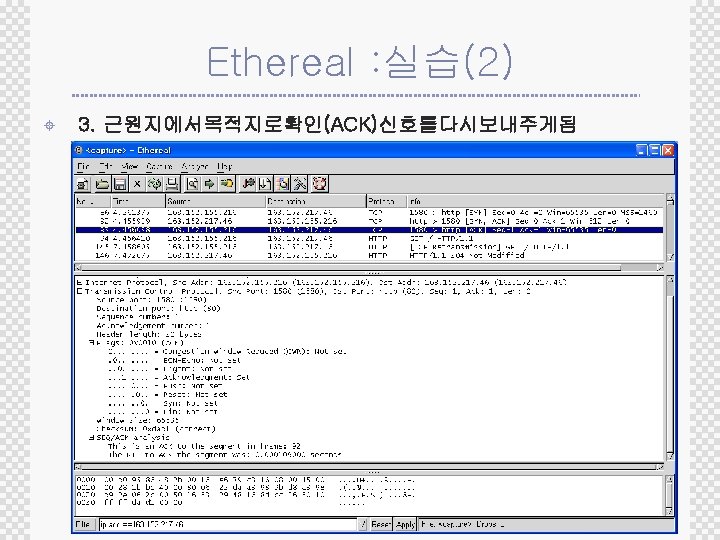Sort by the Protocol column header

click(x=386, y=201)
